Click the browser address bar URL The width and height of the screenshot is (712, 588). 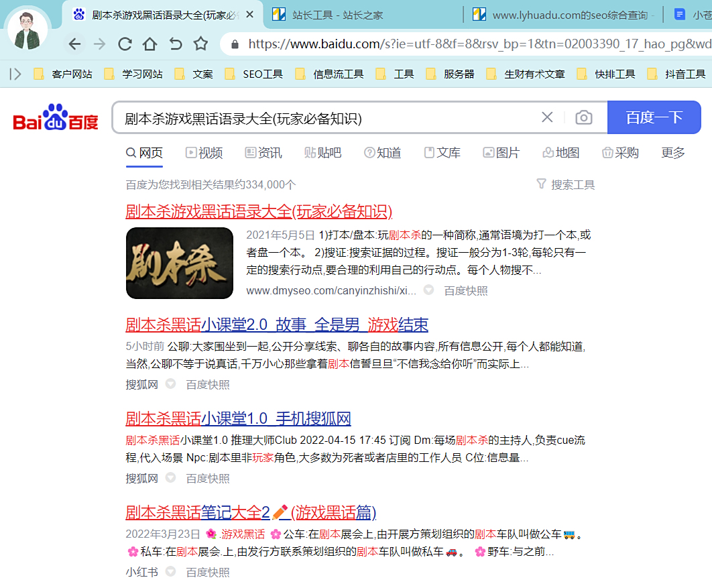point(479,44)
